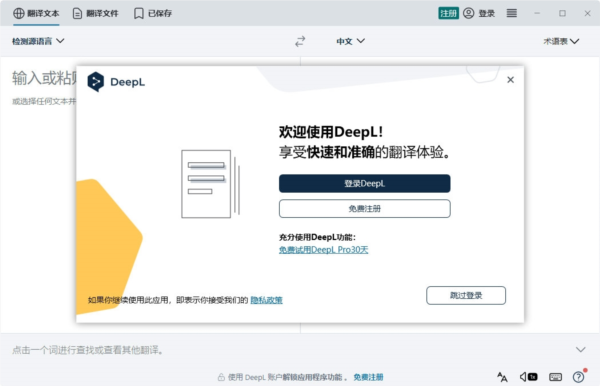Click the 免费注册 button in dialog

pyautogui.click(x=364, y=208)
